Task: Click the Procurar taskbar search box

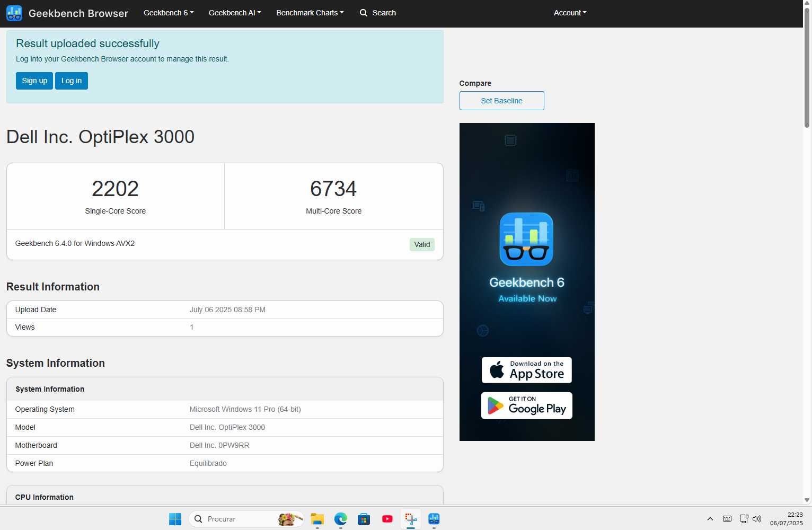Action: pyautogui.click(x=246, y=519)
